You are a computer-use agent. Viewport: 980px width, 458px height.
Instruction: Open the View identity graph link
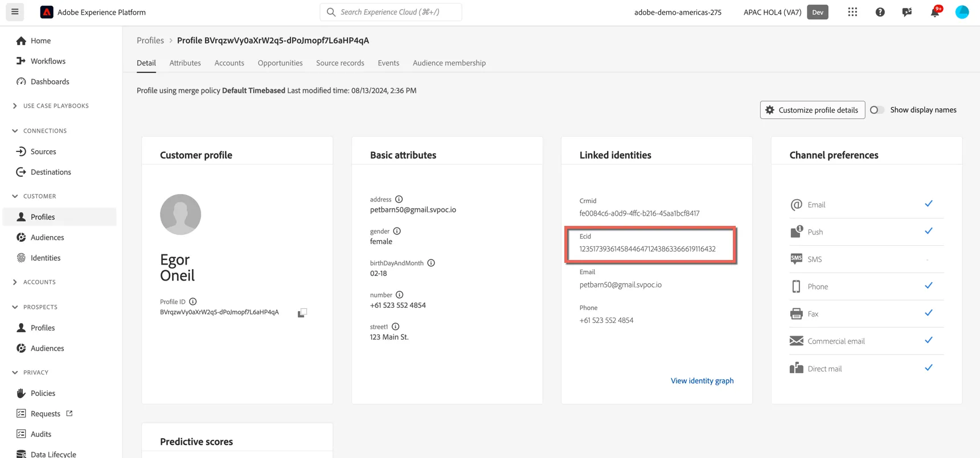(x=702, y=381)
